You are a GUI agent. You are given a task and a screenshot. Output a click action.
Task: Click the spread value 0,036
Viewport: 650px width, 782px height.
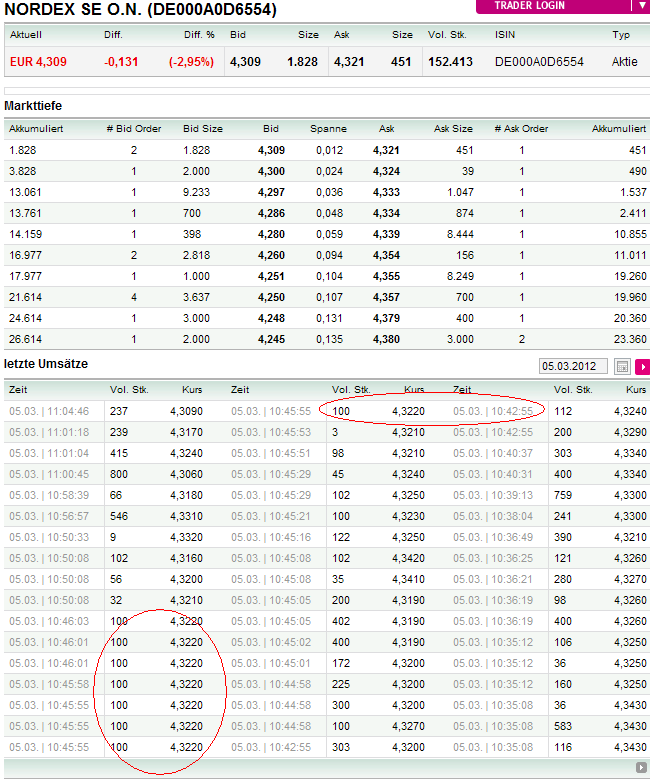point(329,193)
